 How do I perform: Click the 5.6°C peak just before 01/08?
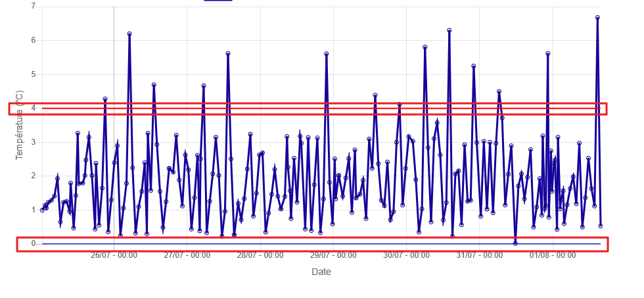tap(547, 54)
